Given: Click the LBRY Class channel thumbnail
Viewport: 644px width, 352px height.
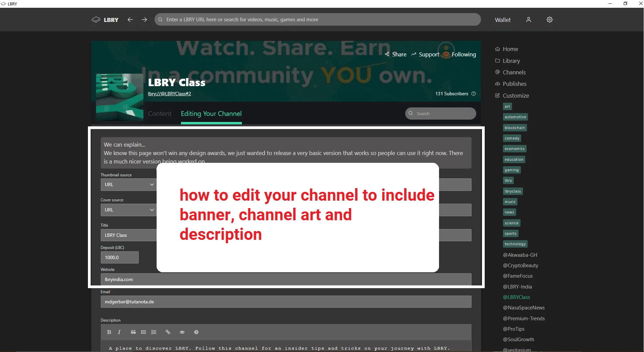Looking at the screenshot, I should (x=120, y=97).
